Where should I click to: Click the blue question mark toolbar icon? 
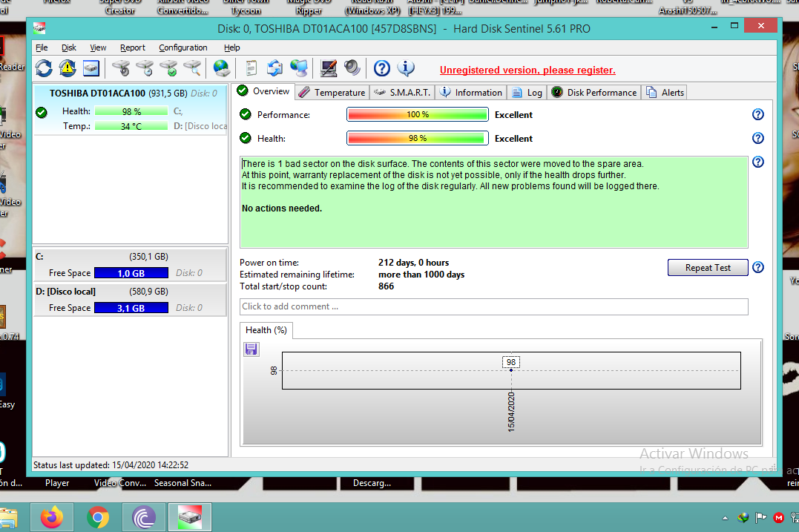click(x=381, y=68)
